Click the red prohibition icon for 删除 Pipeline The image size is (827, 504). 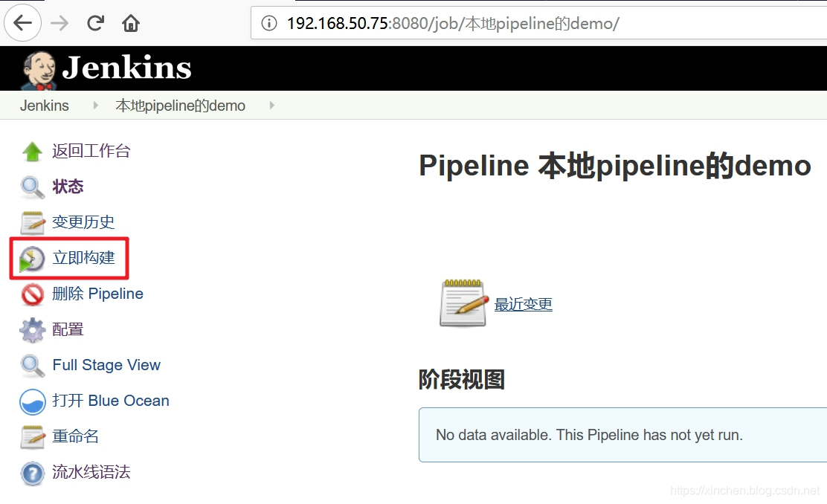[32, 294]
